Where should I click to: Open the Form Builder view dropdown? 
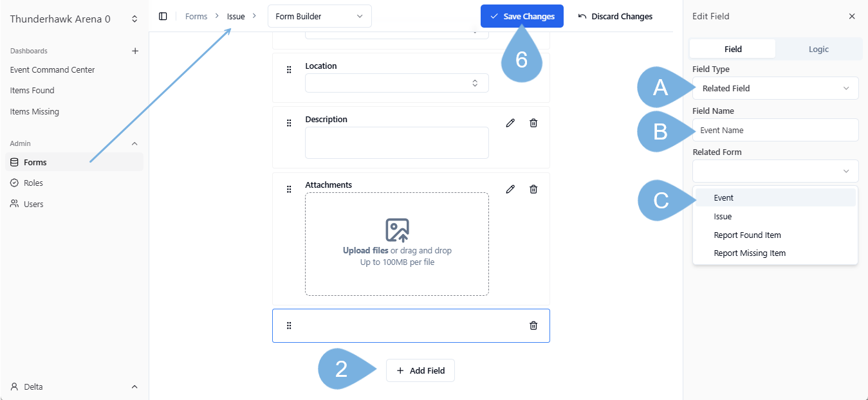tap(319, 16)
